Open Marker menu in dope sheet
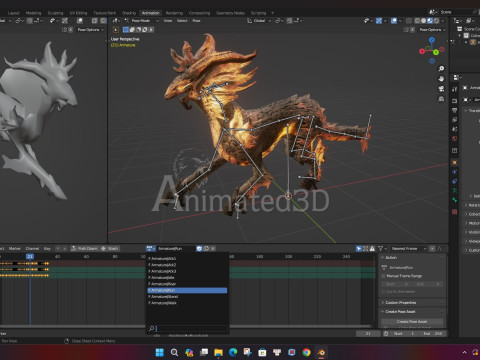This screenshot has height=360, width=480. point(15,249)
